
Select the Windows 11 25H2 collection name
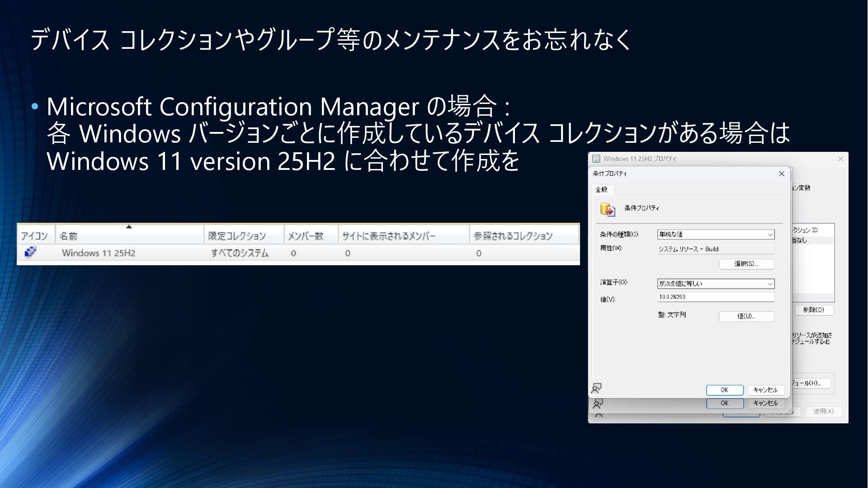[x=99, y=253]
